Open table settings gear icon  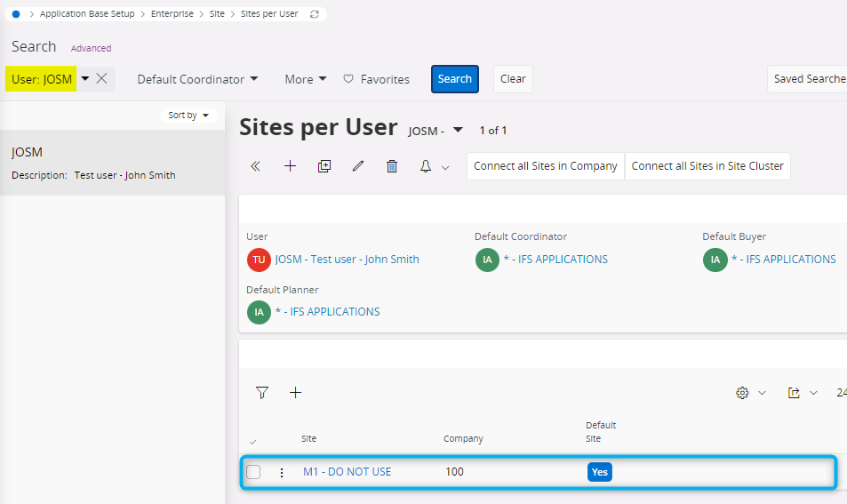742,393
